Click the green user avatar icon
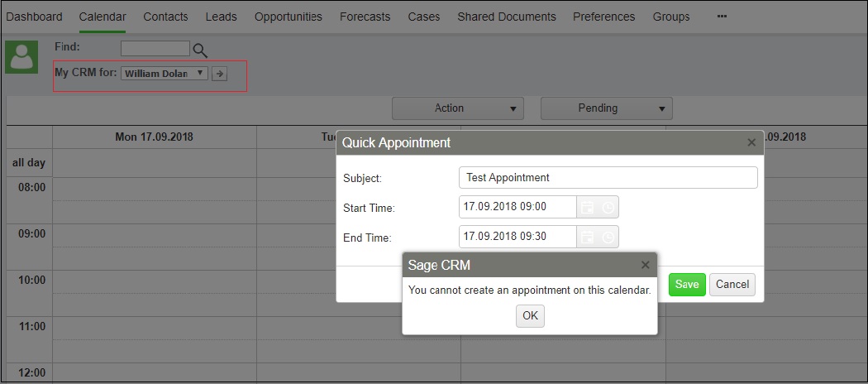The height and width of the screenshot is (384, 868). 21,57
